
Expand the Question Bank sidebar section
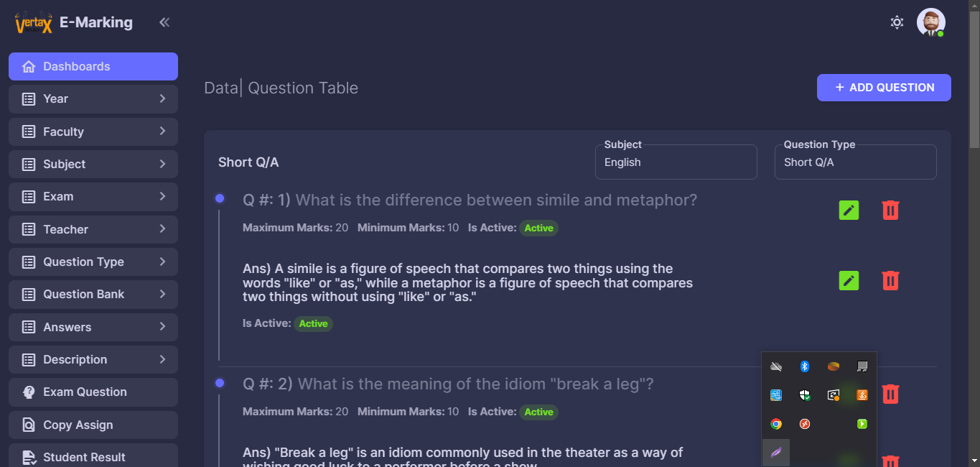93,295
